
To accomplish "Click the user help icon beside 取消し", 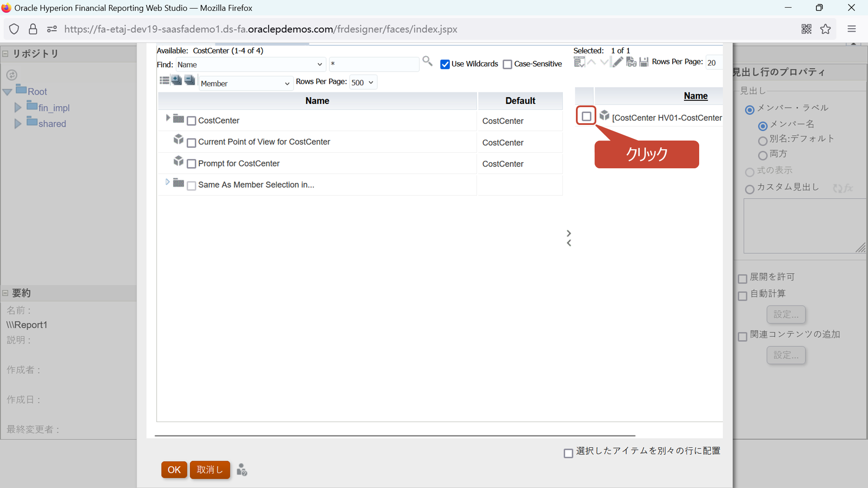I will 242,470.
